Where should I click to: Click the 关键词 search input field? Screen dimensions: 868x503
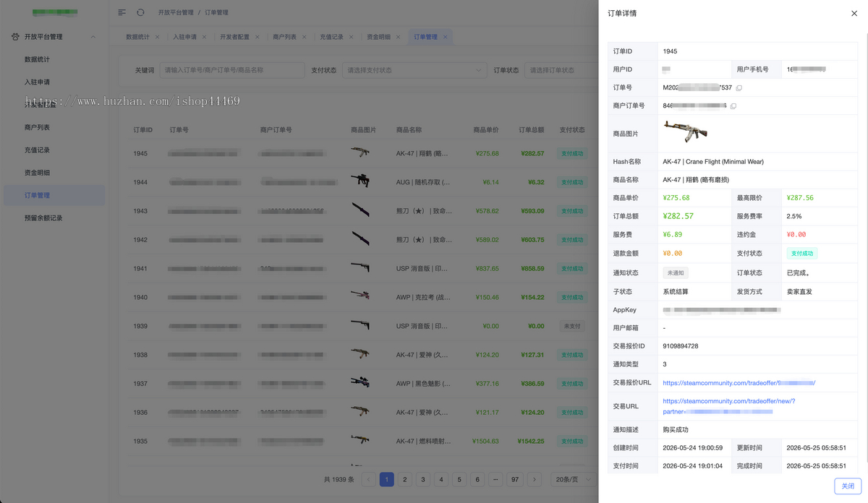click(231, 70)
